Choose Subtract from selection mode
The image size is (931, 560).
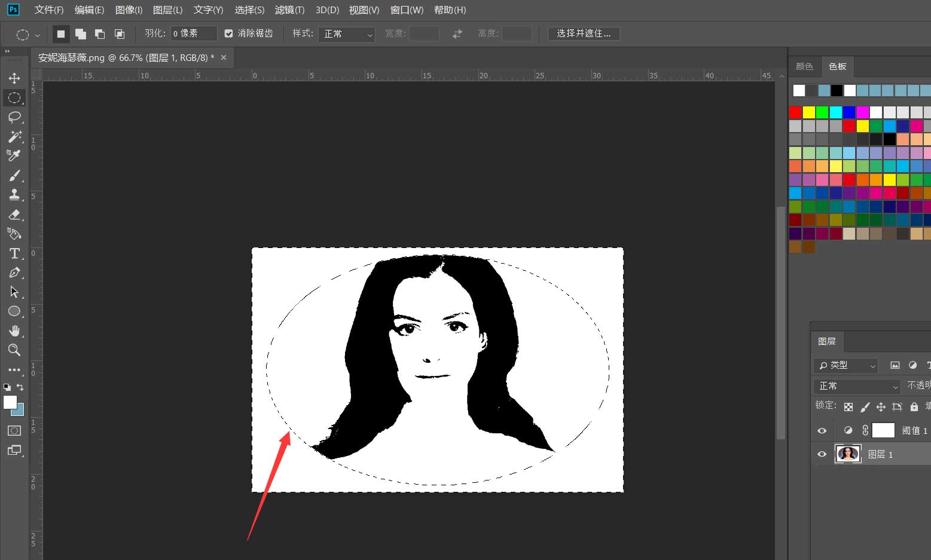click(100, 34)
